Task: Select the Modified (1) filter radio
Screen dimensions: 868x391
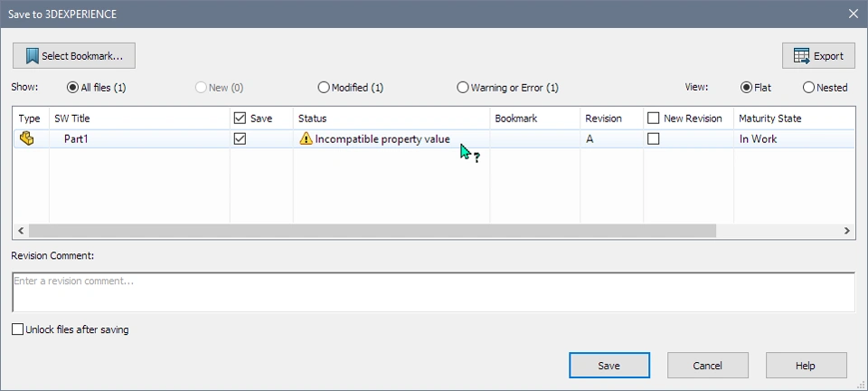Action: click(x=324, y=88)
